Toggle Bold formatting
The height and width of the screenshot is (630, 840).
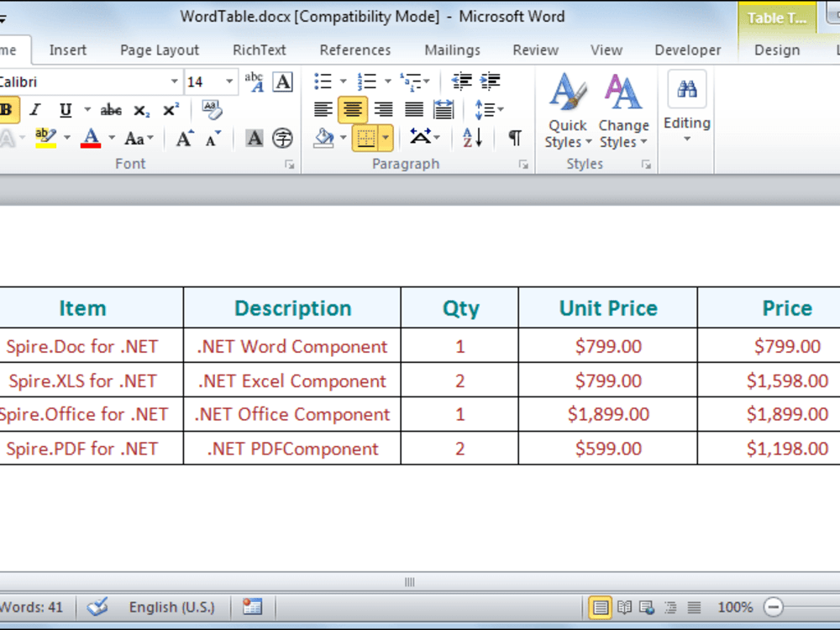8,110
